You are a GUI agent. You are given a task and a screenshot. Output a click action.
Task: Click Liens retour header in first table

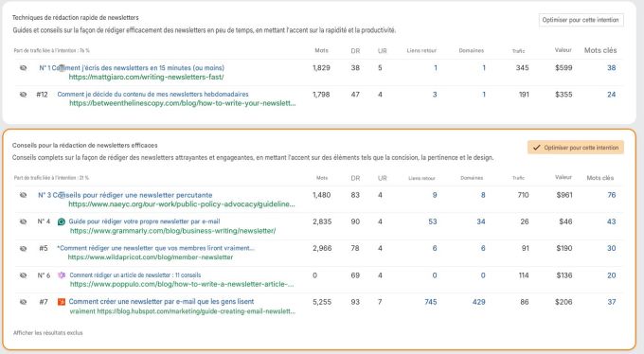(421, 50)
